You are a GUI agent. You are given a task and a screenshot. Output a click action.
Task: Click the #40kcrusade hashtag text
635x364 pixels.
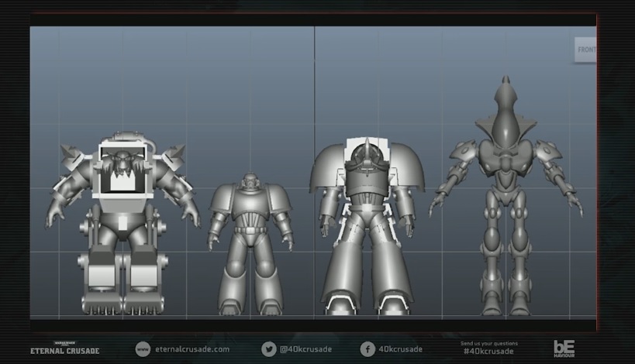pyautogui.click(x=488, y=352)
